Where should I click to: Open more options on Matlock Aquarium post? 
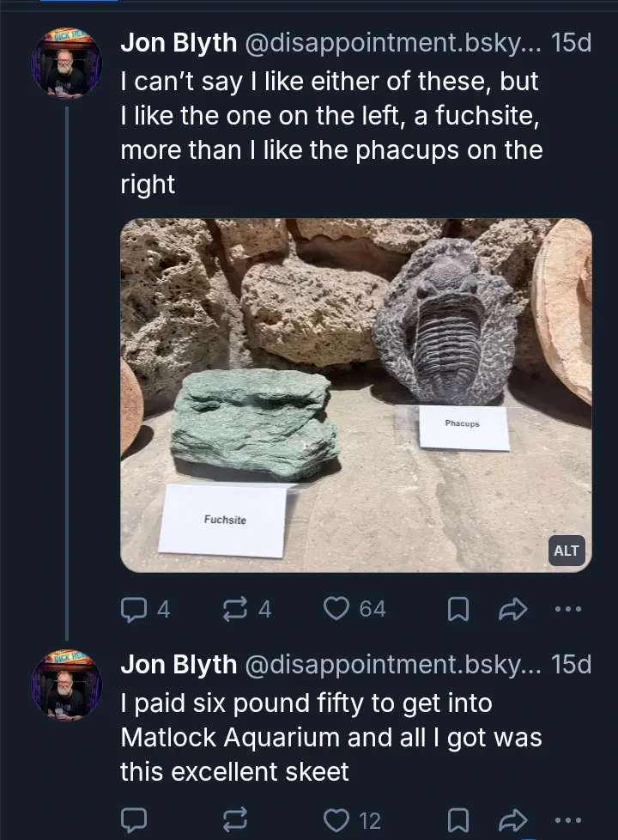(x=567, y=820)
